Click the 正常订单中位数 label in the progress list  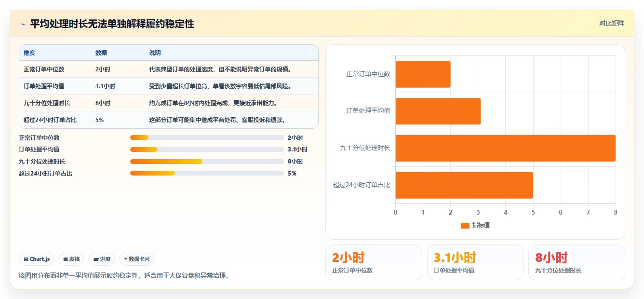tap(39, 138)
